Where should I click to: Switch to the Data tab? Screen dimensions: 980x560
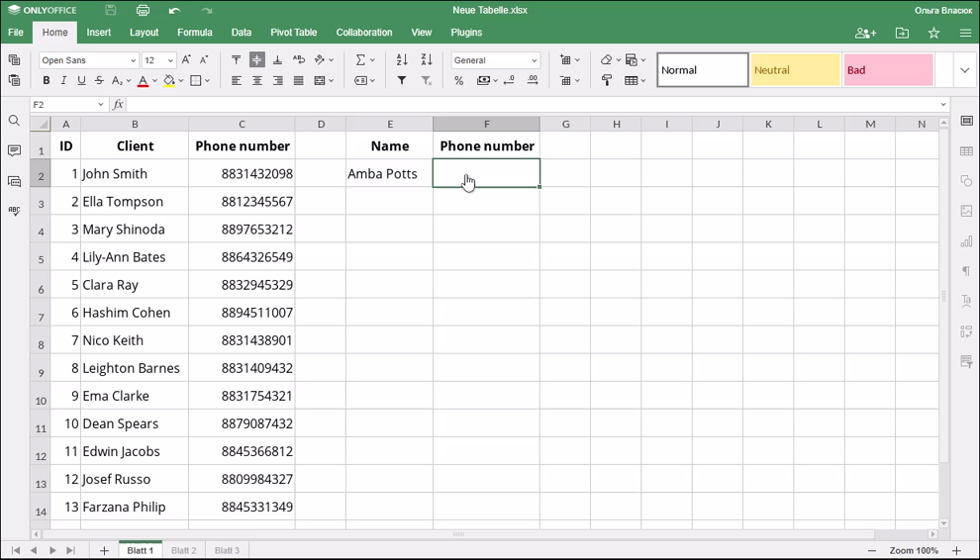point(242,33)
